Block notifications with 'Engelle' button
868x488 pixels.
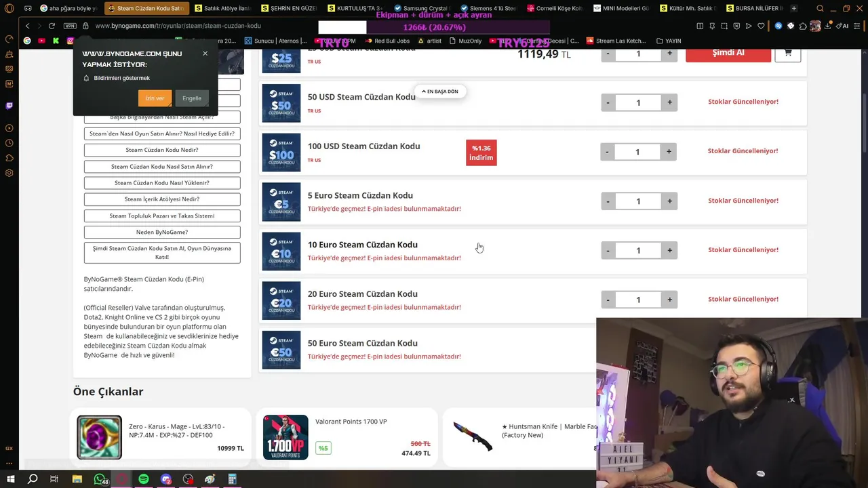coord(192,98)
